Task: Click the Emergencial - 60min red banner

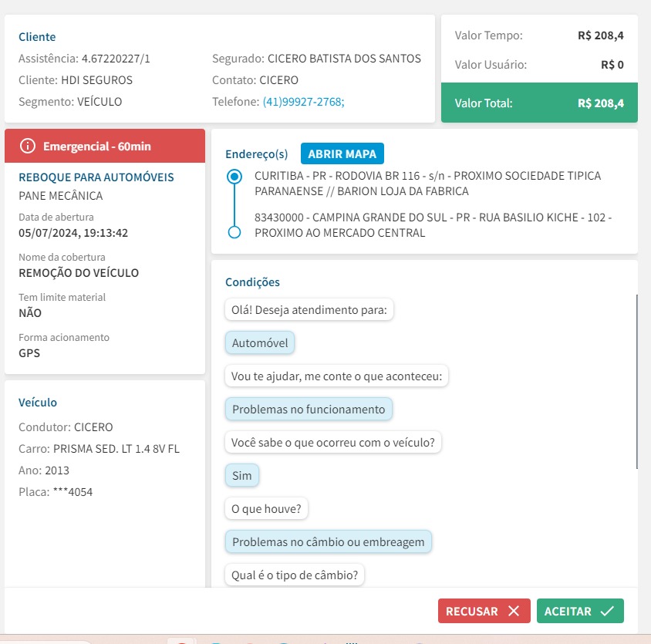Action: (x=105, y=146)
